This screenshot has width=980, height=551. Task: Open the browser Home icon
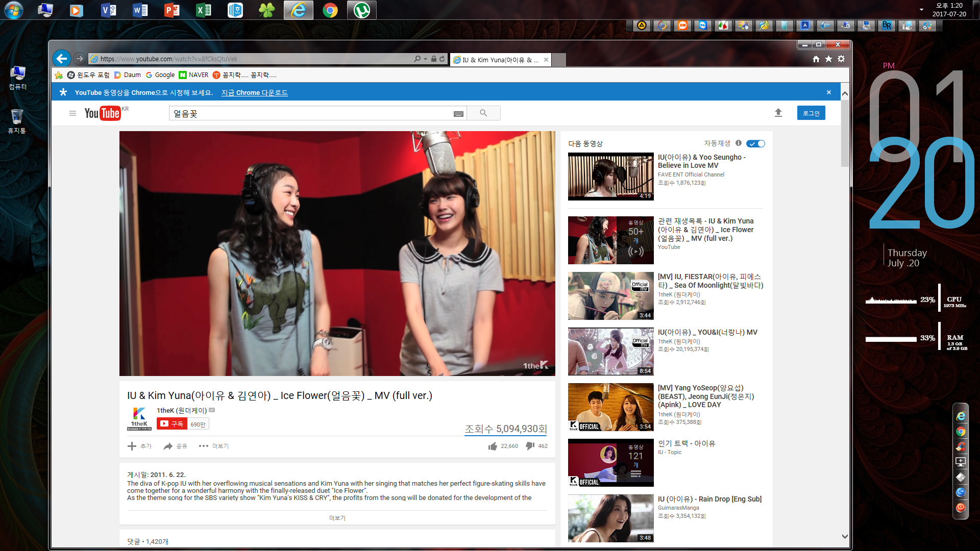[816, 59]
